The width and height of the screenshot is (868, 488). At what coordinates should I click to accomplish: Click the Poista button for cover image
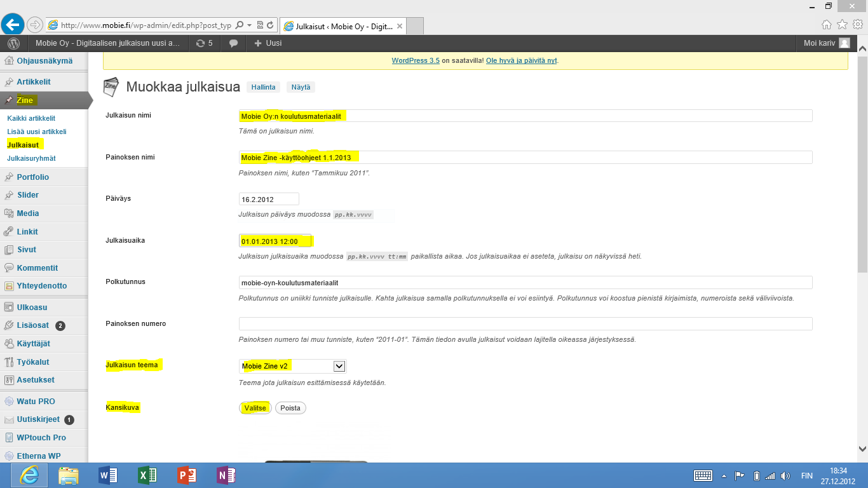coord(290,408)
